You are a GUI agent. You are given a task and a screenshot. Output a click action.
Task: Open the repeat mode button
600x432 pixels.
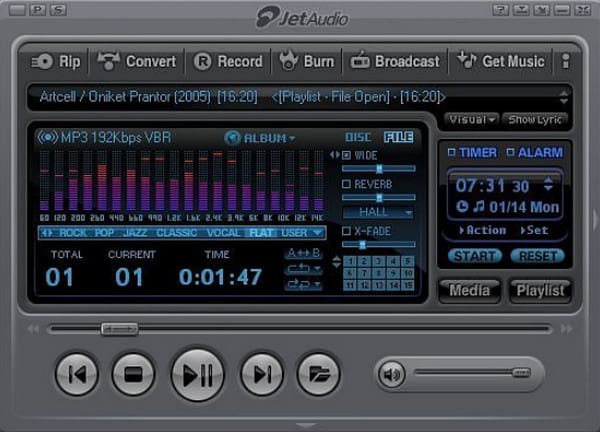303,269
